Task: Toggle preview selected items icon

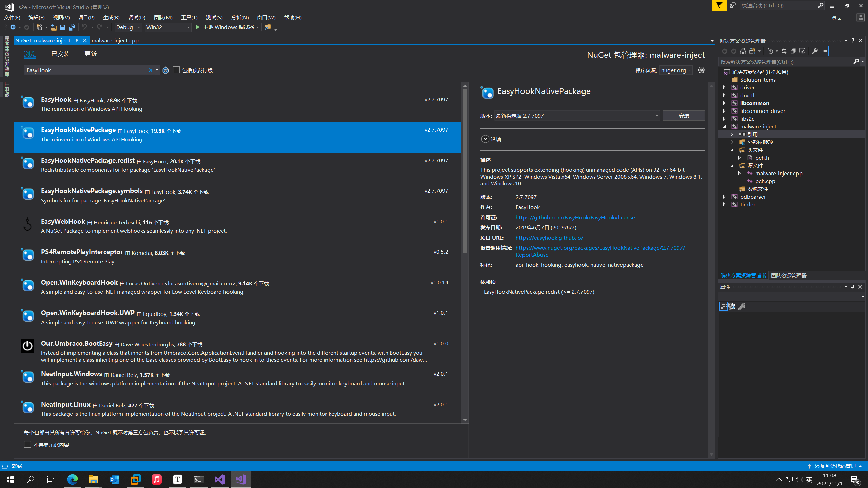Action: (824, 51)
